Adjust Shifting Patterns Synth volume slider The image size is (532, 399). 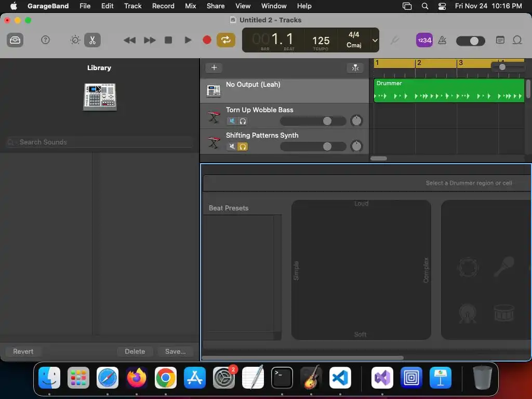(313, 147)
